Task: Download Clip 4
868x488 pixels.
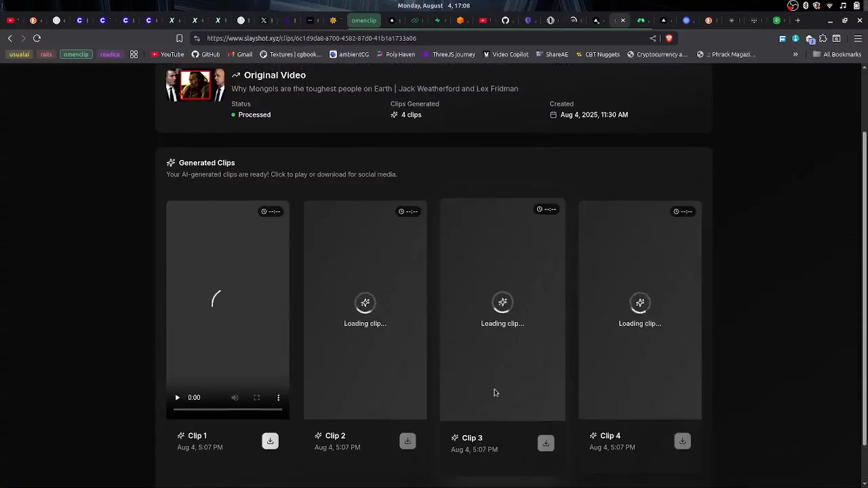Action: click(x=682, y=441)
